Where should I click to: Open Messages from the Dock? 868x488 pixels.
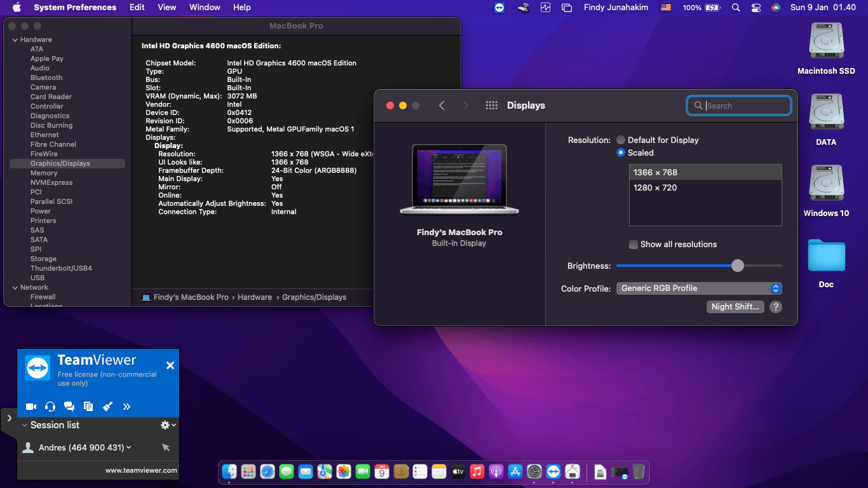pyautogui.click(x=287, y=471)
